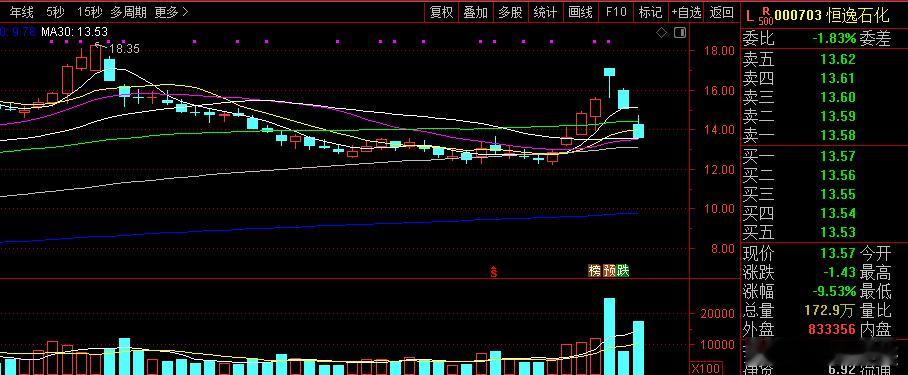Image resolution: width=908 pixels, height=375 pixels.
Task: Toggle the side panel layout icon
Action: tap(680, 33)
